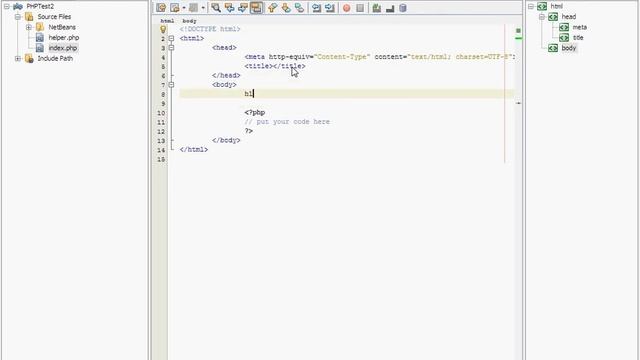Click the lightbulb hint on line 1
Viewport: 640px width, 360px height.
163,29
